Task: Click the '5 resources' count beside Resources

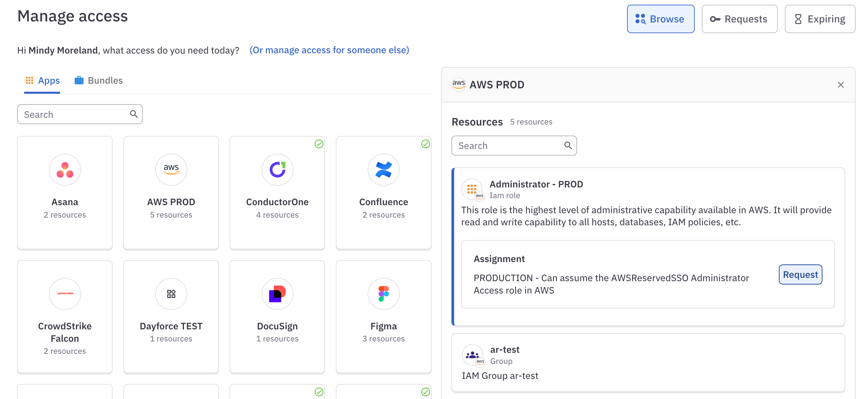Action: tap(531, 122)
